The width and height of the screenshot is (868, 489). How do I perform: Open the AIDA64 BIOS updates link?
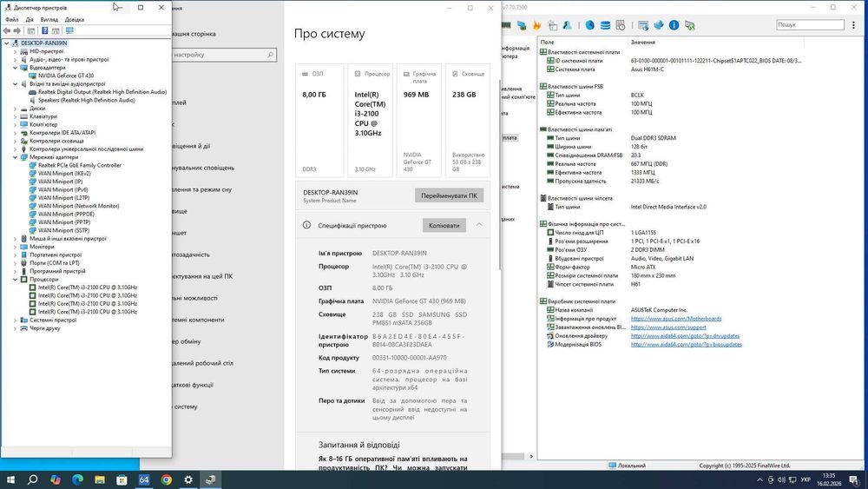[687, 345]
